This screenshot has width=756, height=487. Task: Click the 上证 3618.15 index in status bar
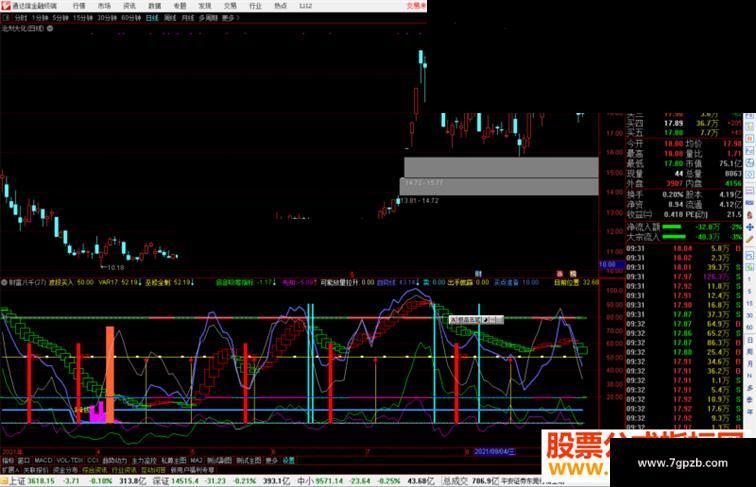[32, 481]
